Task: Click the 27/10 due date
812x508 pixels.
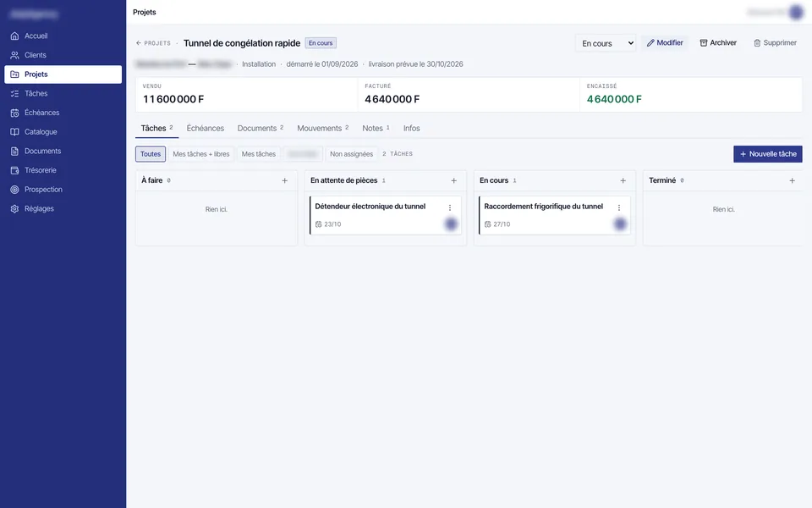Action: [502, 224]
